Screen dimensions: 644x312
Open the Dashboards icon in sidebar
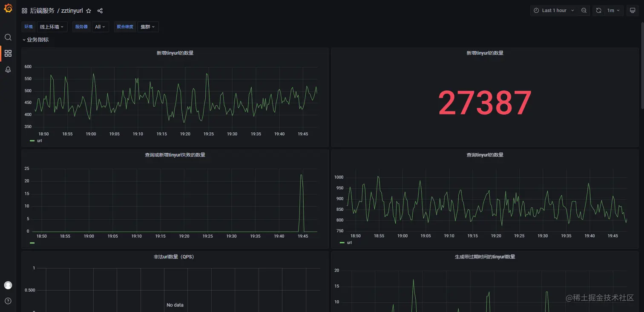coord(8,53)
